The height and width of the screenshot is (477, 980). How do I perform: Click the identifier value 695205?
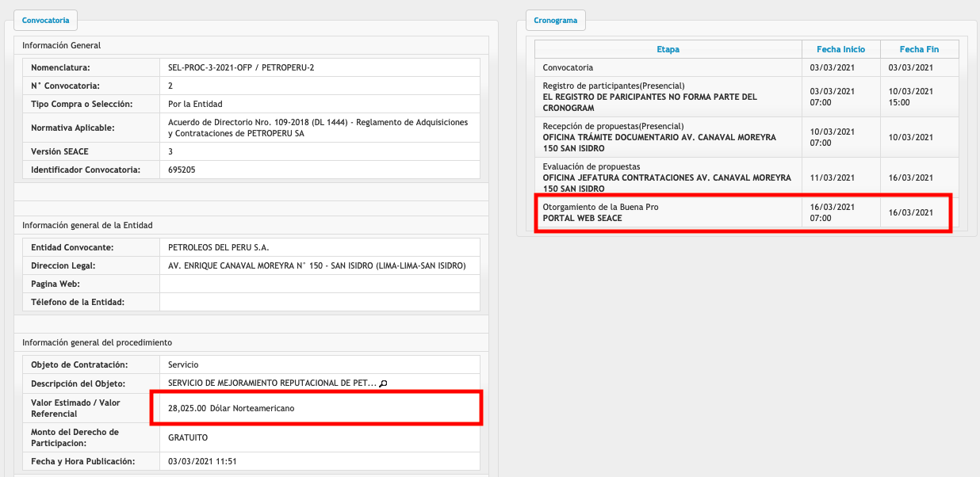click(182, 170)
